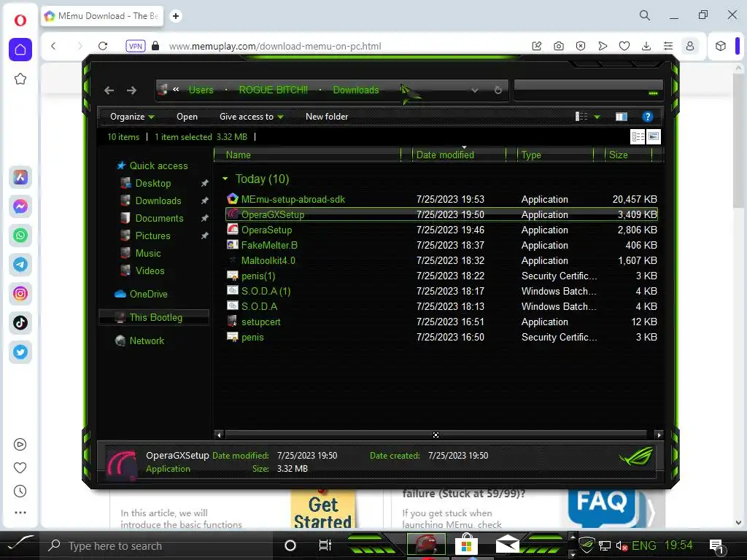
Task: Open the view options dropdown arrow
Action: click(x=597, y=117)
